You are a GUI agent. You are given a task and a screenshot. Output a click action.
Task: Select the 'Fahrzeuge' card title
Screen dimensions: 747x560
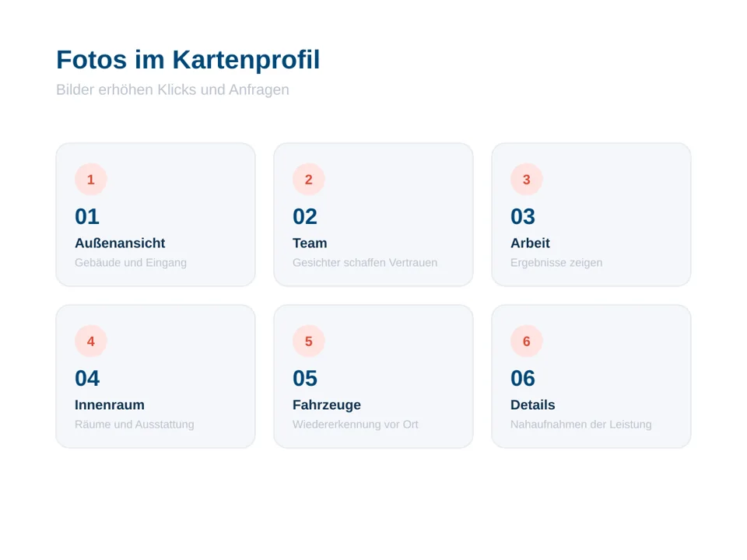click(x=327, y=404)
